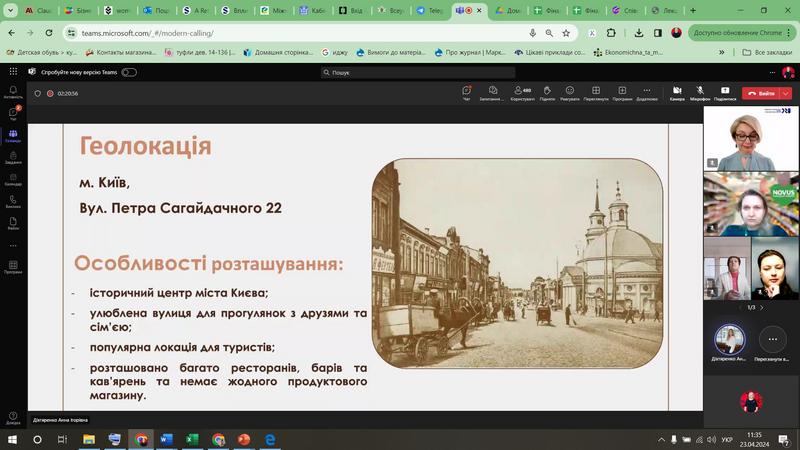Screen dimensions: 800x450
Task: Open File Explorer from the taskbar
Action: point(89,439)
